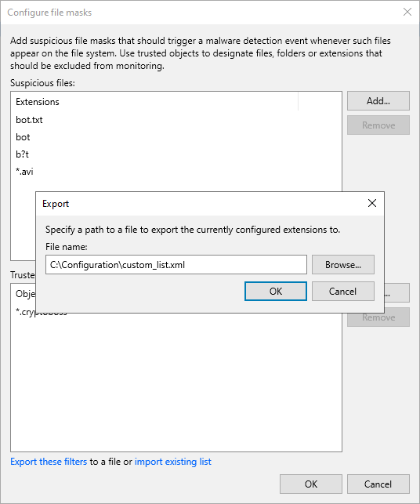Select the bot entry in Suspicious files
Image resolution: width=420 pixels, height=504 pixels.
pyautogui.click(x=23, y=137)
